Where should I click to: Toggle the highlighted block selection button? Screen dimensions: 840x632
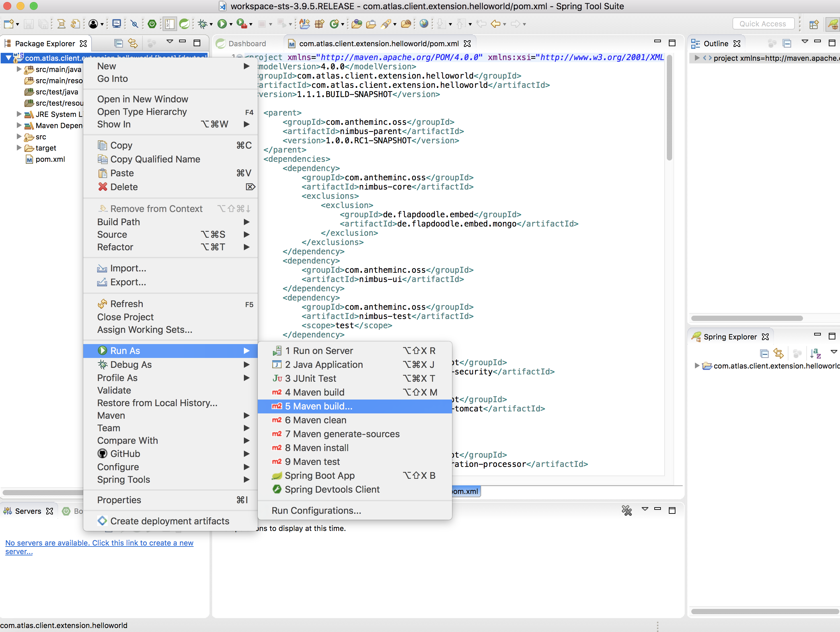pyautogui.click(x=170, y=24)
